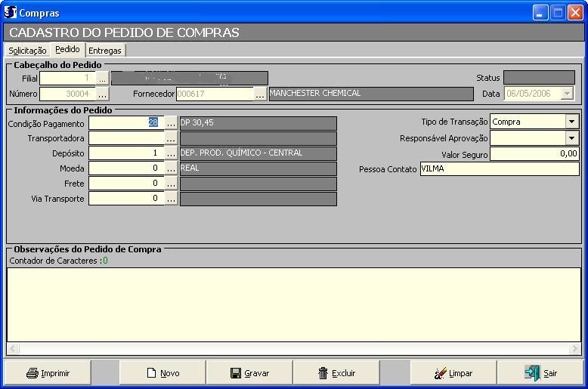
Task: Open lookup button beside Transportadora field
Action: click(171, 138)
